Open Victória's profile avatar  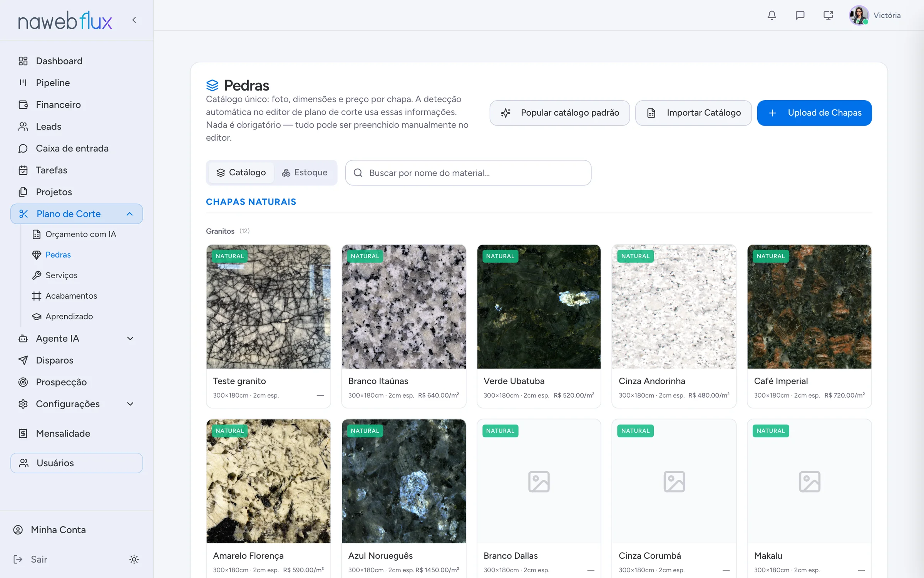point(859,15)
